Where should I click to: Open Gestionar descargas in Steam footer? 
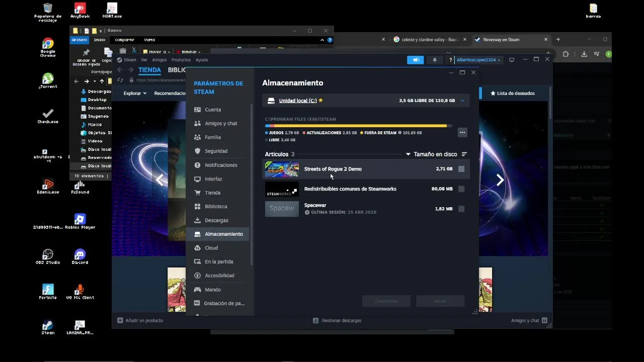pyautogui.click(x=337, y=320)
